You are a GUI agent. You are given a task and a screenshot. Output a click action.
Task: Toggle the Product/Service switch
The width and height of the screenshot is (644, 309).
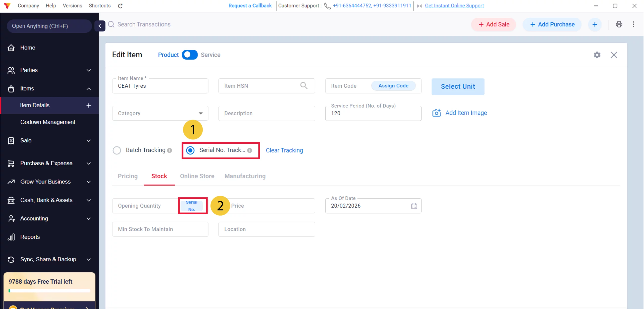pyautogui.click(x=190, y=55)
